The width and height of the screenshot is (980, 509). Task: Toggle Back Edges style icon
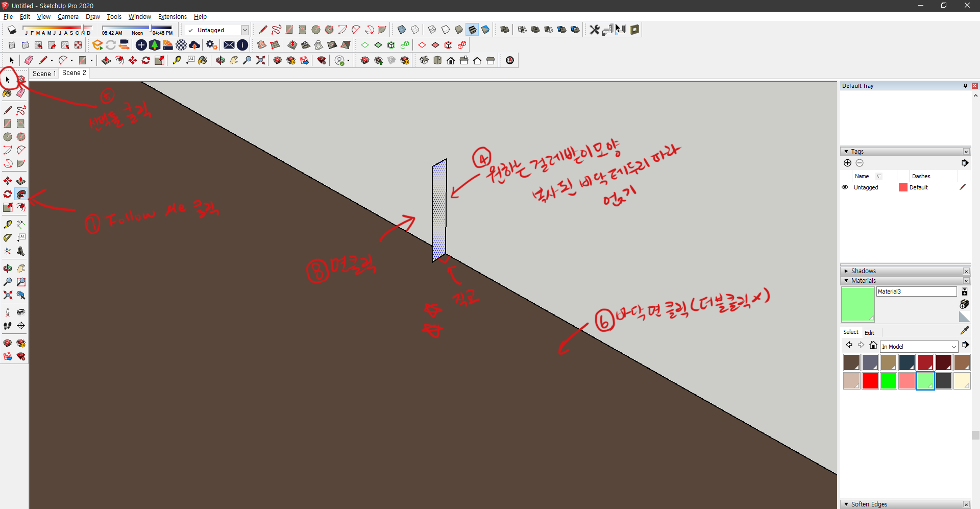pyautogui.click(x=415, y=30)
